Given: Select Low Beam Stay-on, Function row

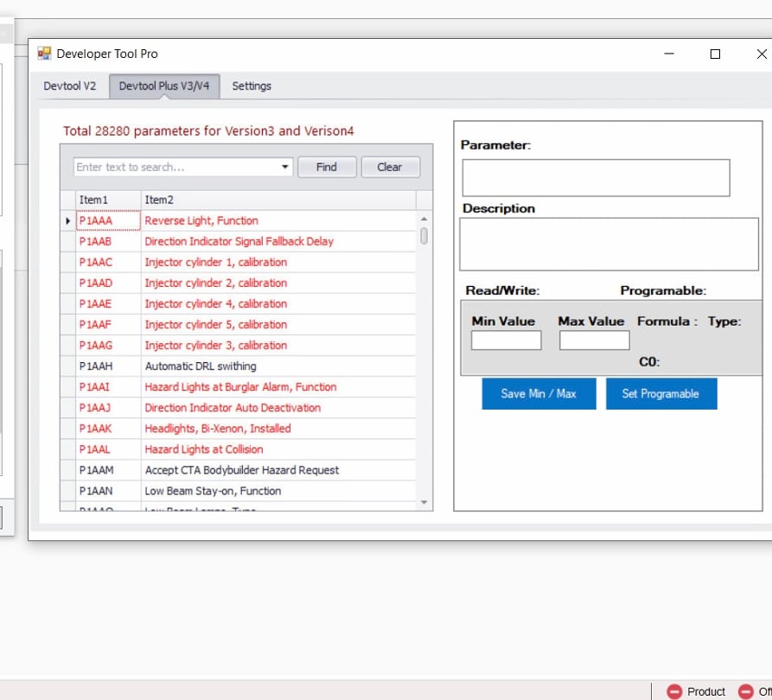Looking at the screenshot, I should coord(278,491).
